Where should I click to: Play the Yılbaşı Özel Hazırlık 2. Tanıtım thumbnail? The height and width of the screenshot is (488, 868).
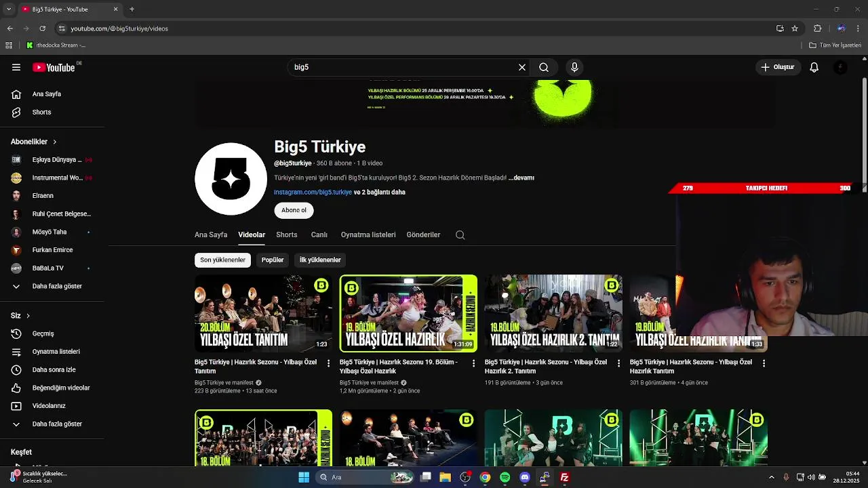click(x=553, y=313)
